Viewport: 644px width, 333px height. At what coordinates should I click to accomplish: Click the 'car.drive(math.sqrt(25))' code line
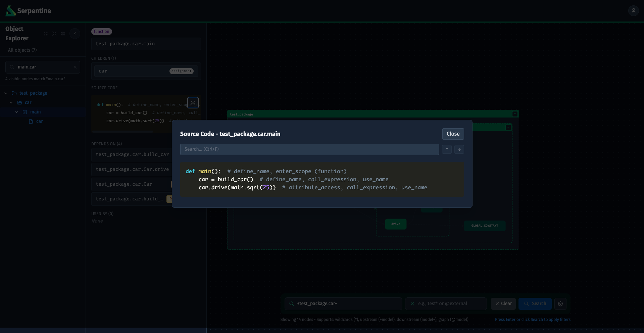point(313,187)
